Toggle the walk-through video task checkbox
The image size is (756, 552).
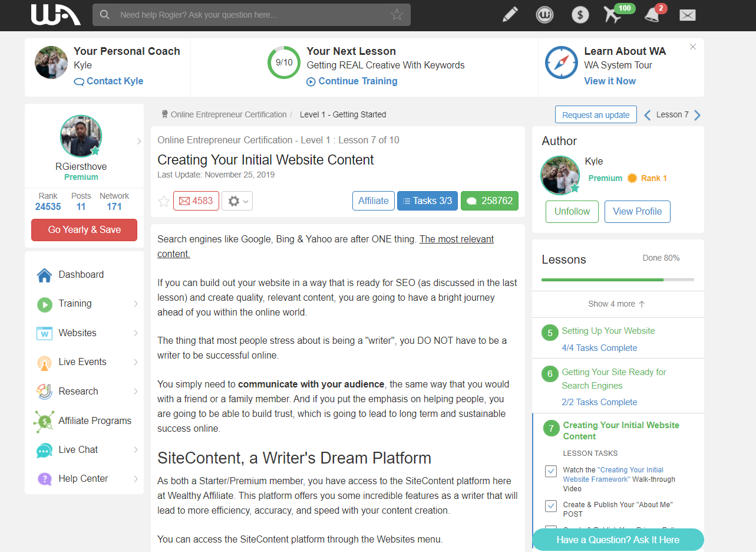tap(551, 471)
